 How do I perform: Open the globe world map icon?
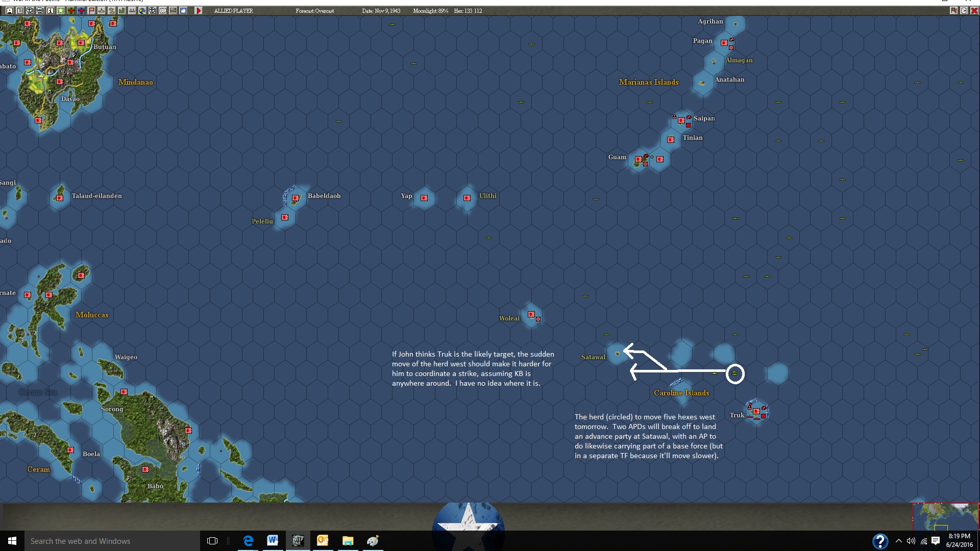click(x=142, y=10)
